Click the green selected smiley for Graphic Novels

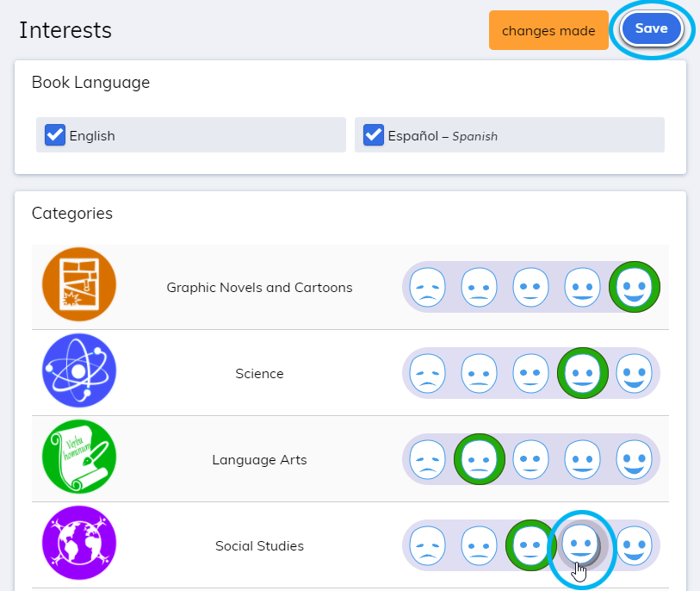click(635, 287)
